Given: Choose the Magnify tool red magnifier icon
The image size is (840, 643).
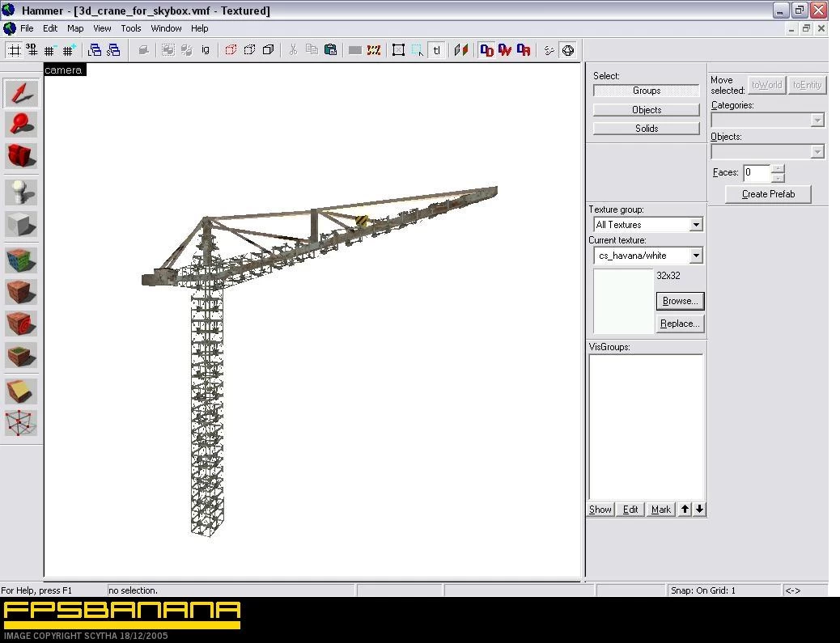Looking at the screenshot, I should click(x=21, y=125).
